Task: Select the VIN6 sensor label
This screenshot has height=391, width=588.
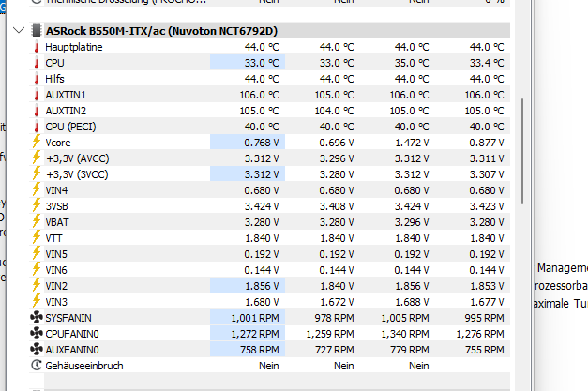Action: (x=56, y=270)
